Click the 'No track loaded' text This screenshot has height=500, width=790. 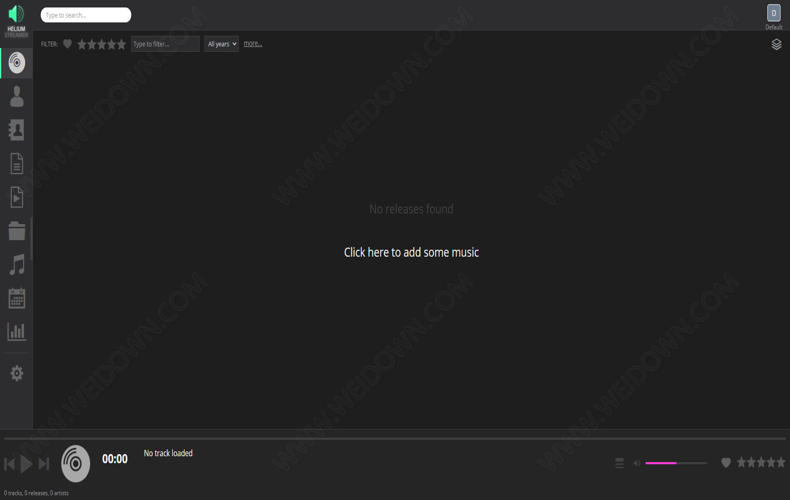(x=168, y=453)
